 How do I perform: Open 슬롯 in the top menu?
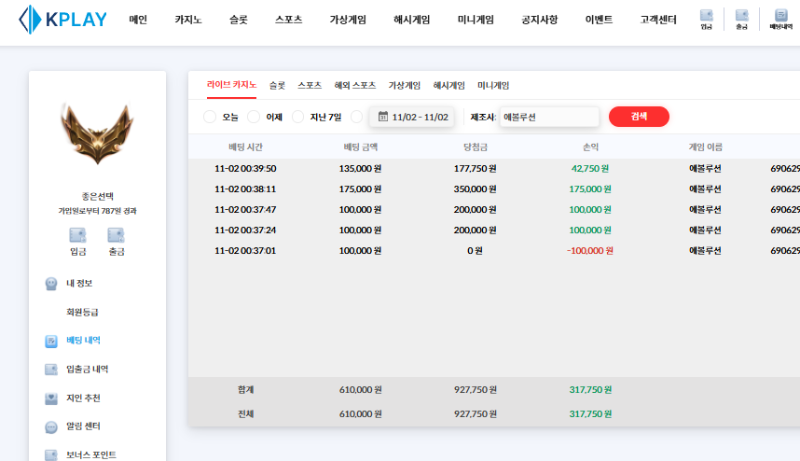click(238, 19)
